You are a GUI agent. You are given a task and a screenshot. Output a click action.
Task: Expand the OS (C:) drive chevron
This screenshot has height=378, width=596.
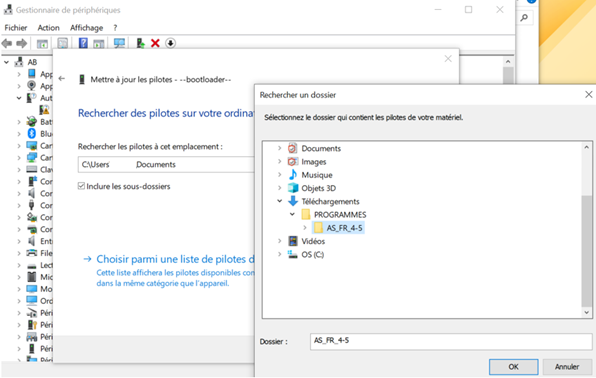pyautogui.click(x=279, y=254)
